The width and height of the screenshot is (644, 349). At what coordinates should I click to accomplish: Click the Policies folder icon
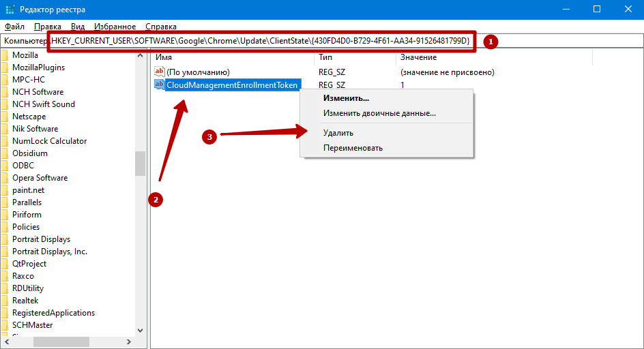(x=4, y=227)
